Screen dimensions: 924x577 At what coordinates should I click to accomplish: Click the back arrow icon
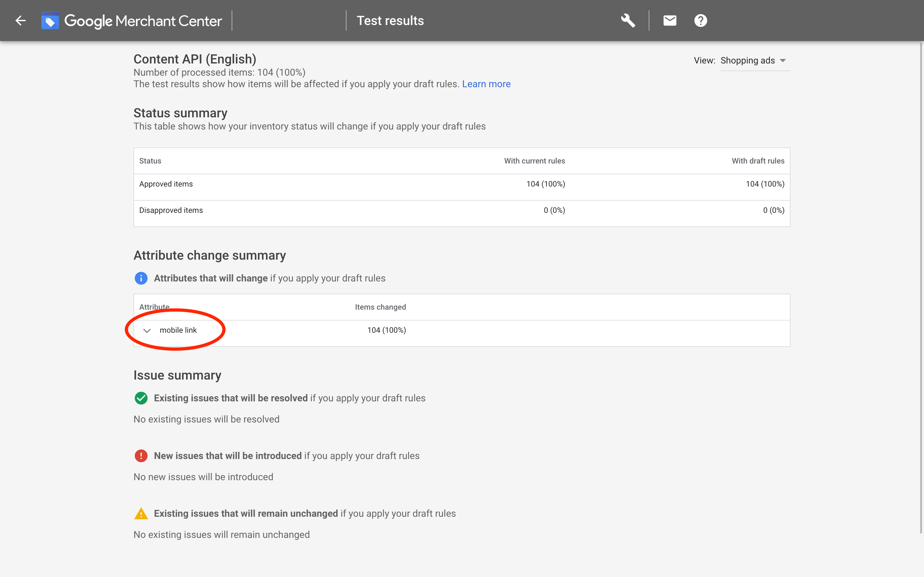coord(21,21)
